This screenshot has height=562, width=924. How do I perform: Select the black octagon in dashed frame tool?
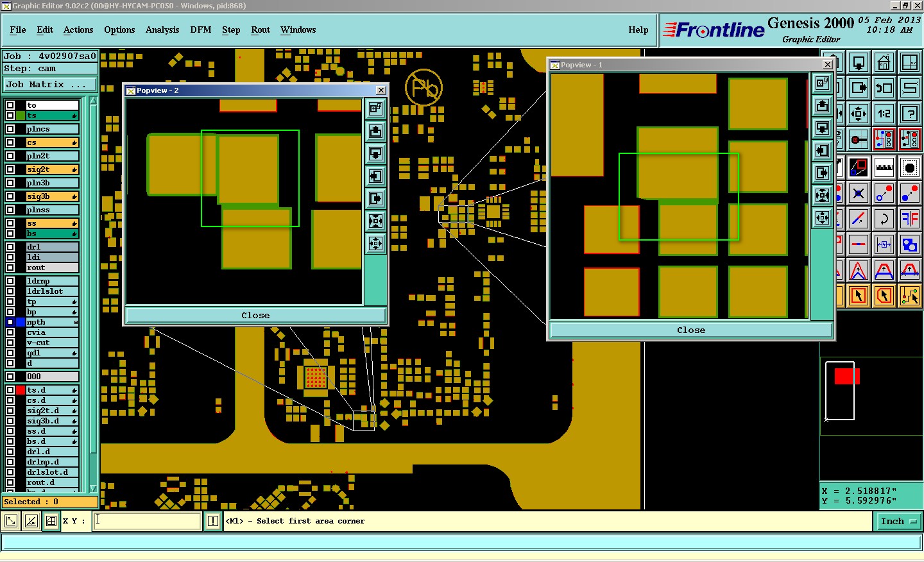coord(910,168)
